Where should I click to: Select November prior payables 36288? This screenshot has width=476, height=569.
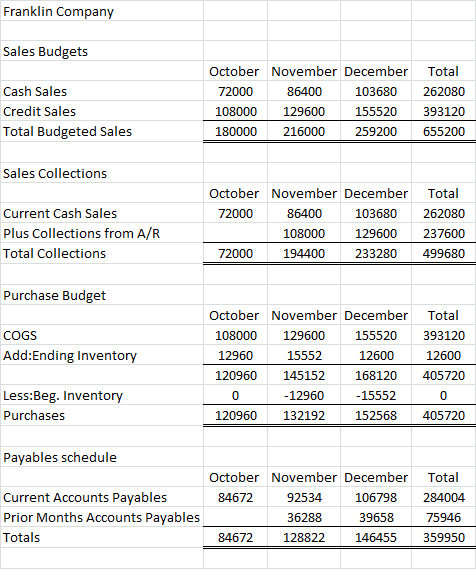pyautogui.click(x=304, y=517)
